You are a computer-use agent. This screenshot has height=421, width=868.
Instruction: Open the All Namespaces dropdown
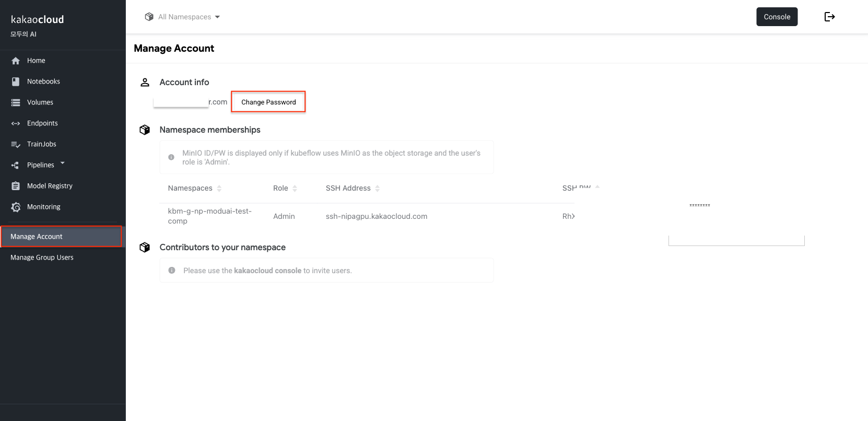[182, 17]
